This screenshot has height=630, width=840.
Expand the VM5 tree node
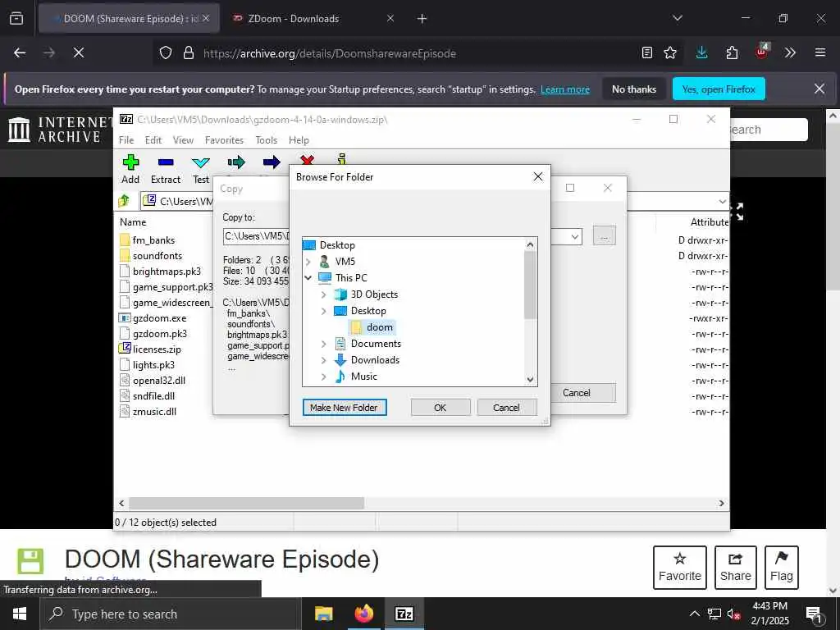(308, 262)
